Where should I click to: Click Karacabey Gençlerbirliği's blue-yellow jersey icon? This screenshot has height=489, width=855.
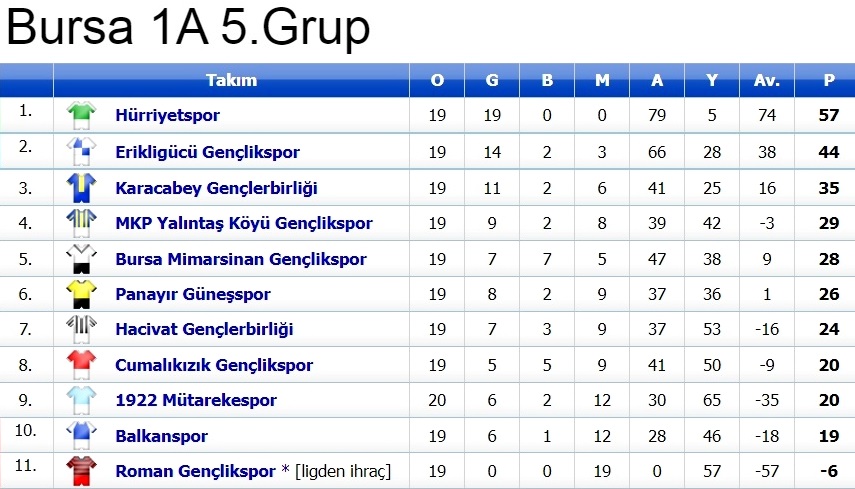(80, 188)
